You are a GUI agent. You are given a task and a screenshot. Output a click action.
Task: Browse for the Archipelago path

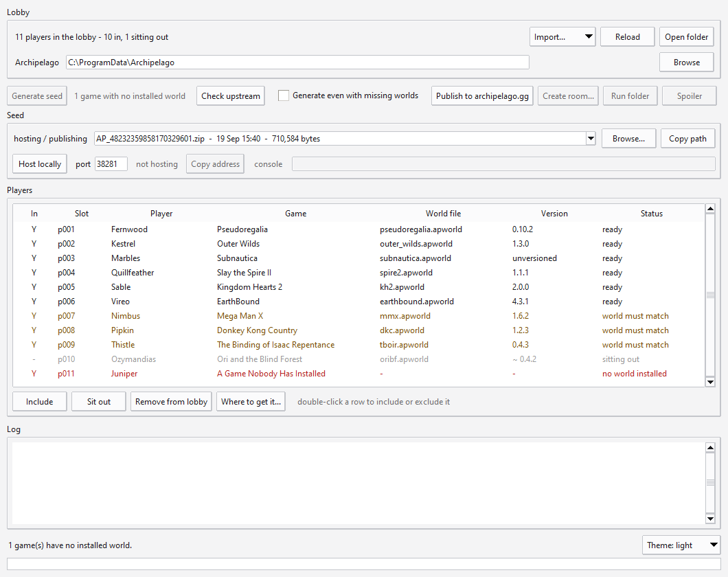686,63
